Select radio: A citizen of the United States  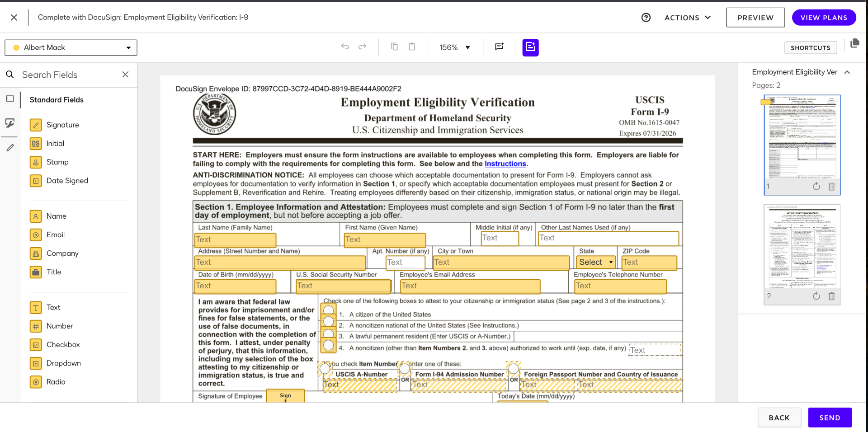[x=329, y=310]
